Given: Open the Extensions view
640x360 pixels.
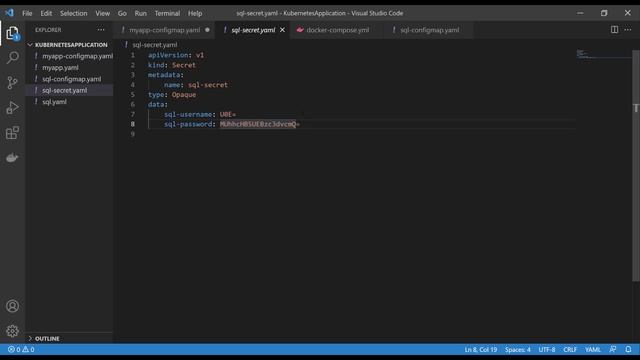Looking at the screenshot, I should (x=12, y=133).
